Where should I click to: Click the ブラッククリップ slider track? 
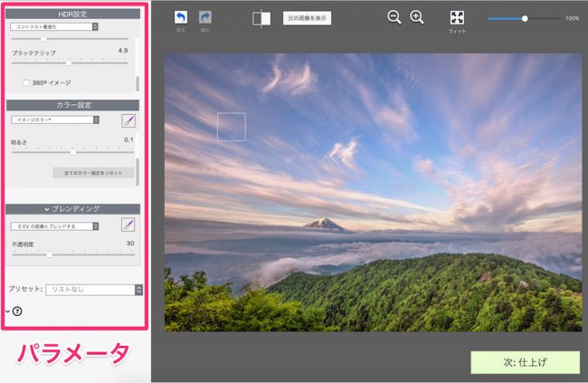tap(70, 63)
